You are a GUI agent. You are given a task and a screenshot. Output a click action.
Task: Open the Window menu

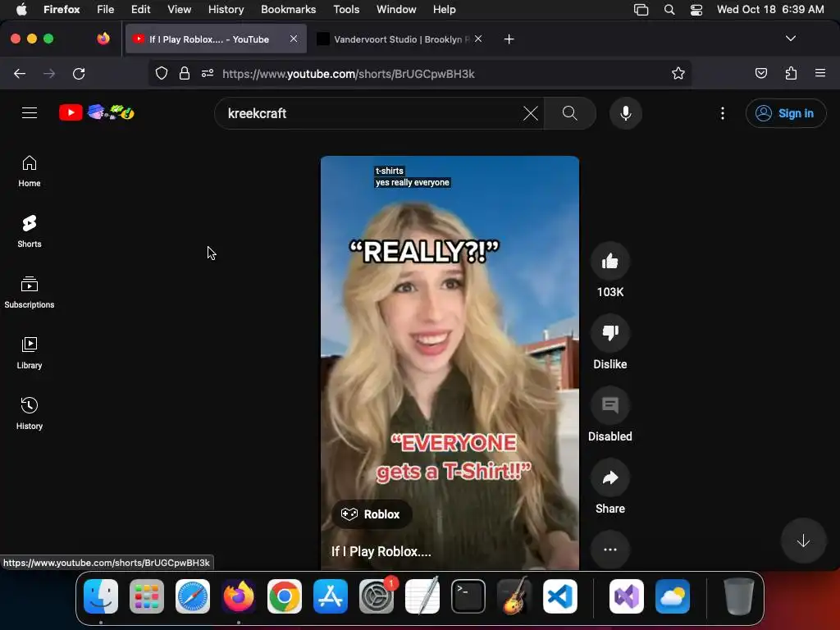[396, 10]
